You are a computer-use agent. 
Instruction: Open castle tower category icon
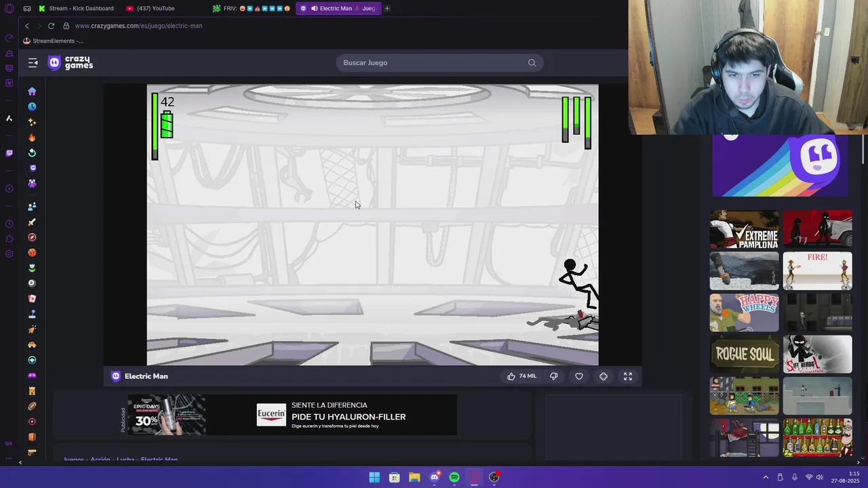[x=32, y=391]
